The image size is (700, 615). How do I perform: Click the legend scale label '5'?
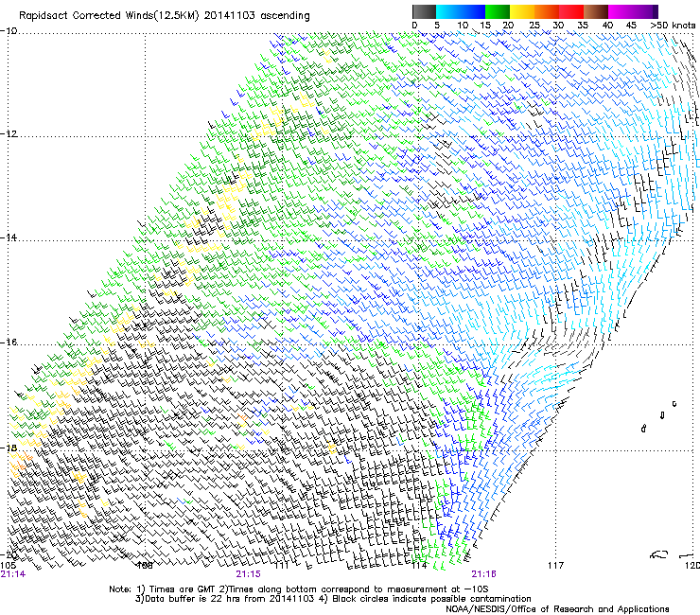437,26
